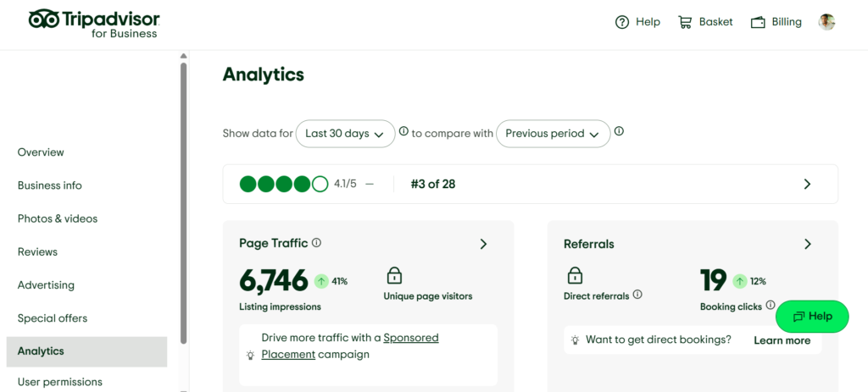Click the lock icon above Unique page visitors

pos(394,275)
